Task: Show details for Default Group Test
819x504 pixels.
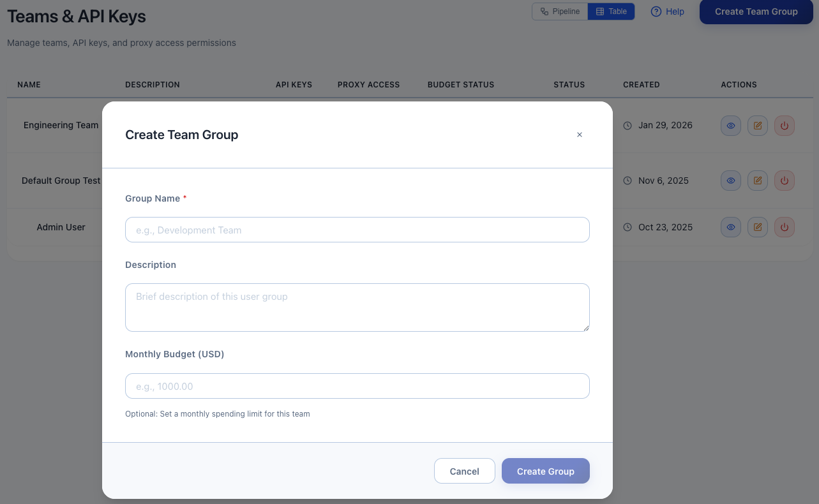Action: click(730, 181)
